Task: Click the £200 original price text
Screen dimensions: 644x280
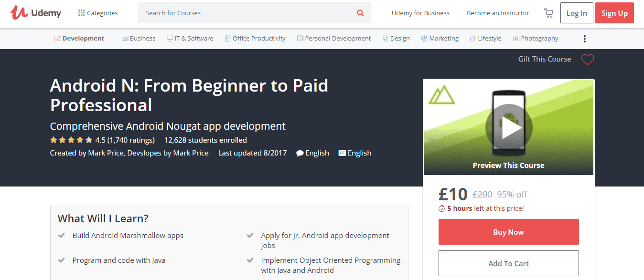Action: (483, 194)
